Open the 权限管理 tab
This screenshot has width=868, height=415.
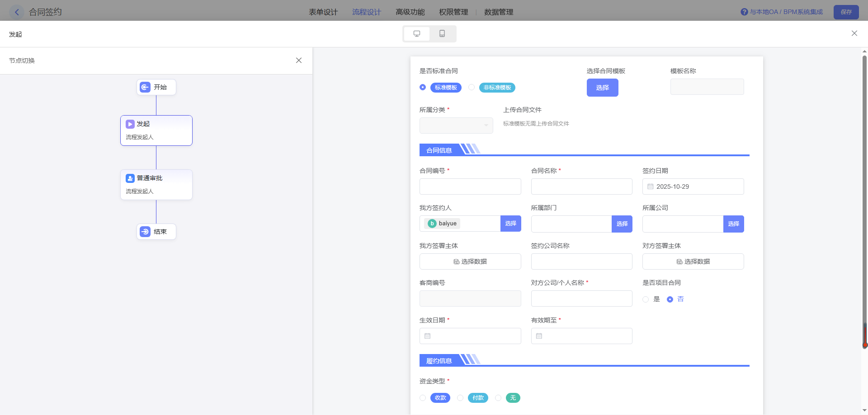453,12
